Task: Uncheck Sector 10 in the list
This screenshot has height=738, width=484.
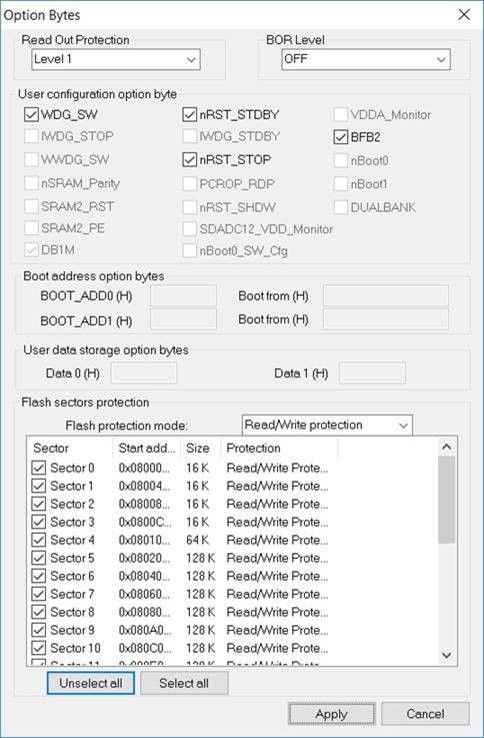Action: point(38,648)
